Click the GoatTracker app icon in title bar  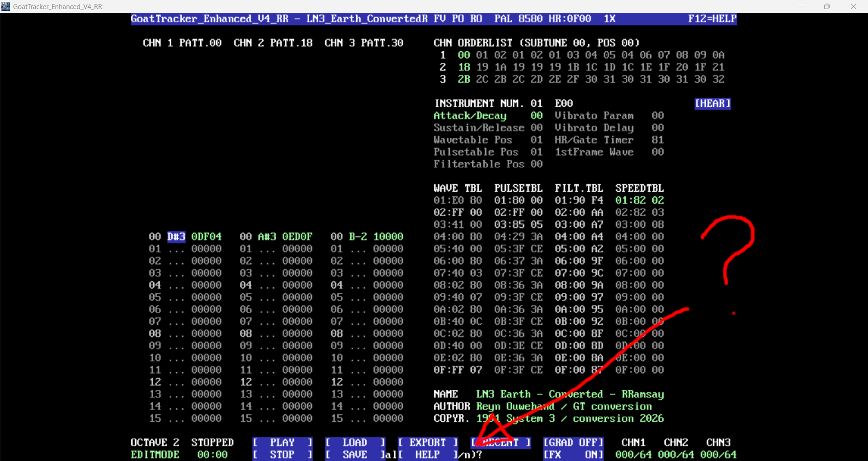coord(5,6)
